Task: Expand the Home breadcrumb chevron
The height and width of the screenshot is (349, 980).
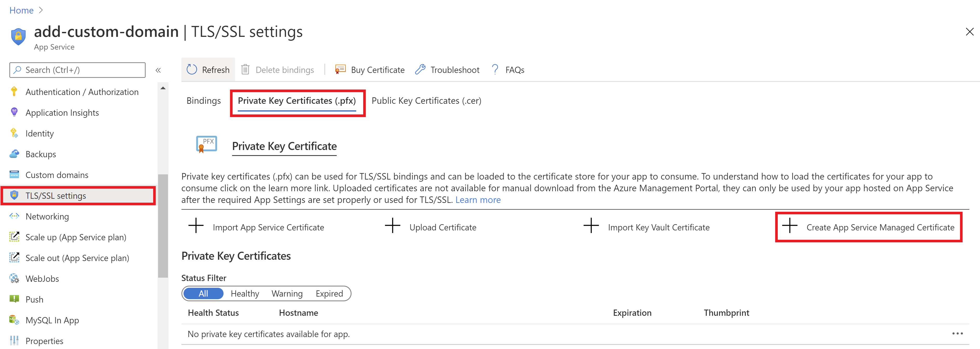Action: [x=41, y=10]
